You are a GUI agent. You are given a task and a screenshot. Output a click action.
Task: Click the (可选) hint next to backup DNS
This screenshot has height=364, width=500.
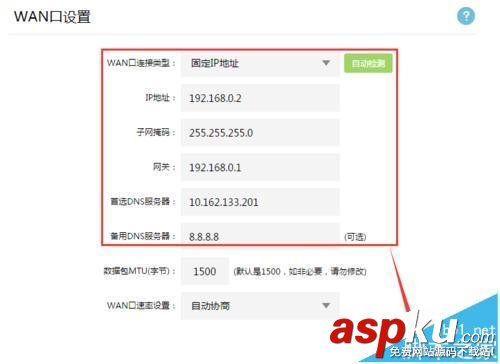[x=355, y=237]
